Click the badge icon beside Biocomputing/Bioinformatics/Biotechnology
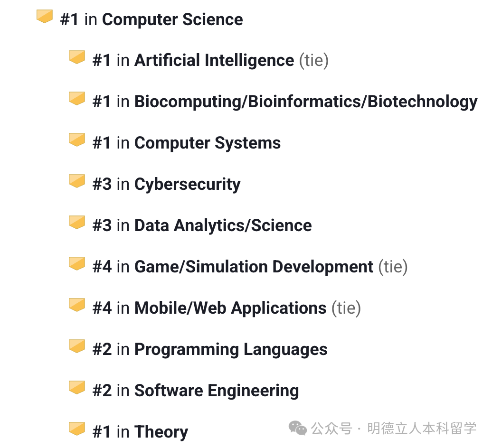This screenshot has height=448, width=492. 77,99
